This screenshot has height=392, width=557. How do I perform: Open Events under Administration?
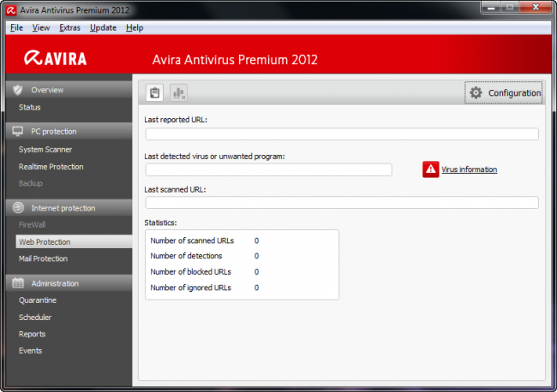(30, 351)
